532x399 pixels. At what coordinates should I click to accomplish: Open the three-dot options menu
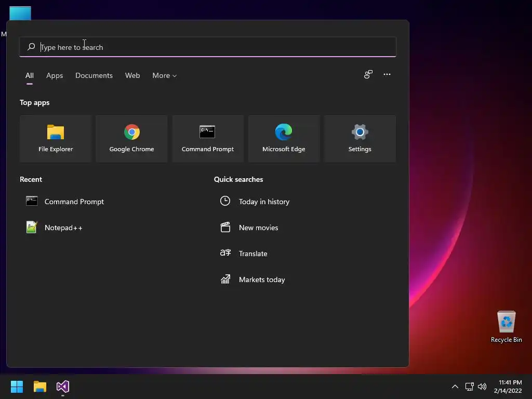point(387,74)
